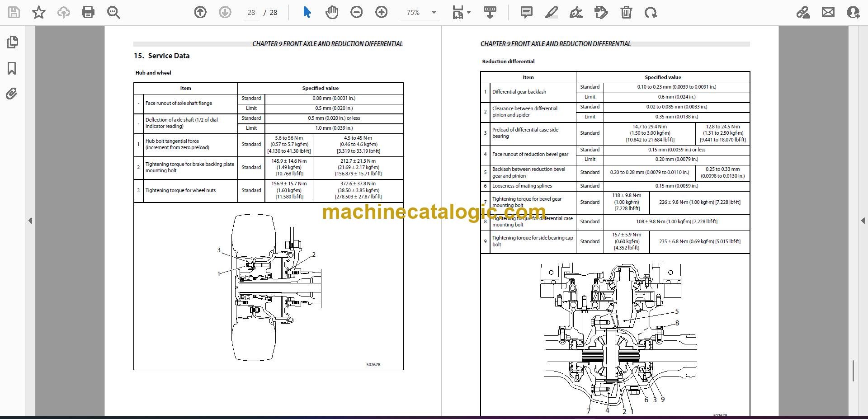Select the highlight text pen tool
This screenshot has height=419, width=868.
click(x=551, y=12)
